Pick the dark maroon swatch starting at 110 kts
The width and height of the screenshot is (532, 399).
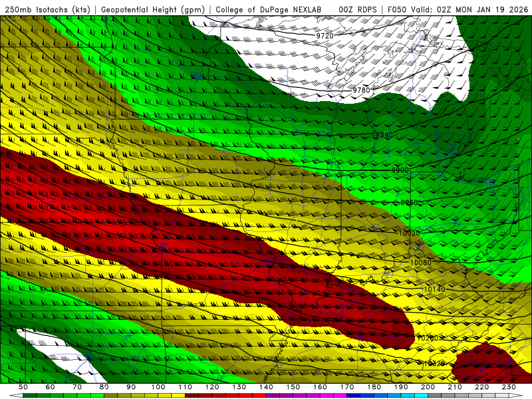click(192, 395)
